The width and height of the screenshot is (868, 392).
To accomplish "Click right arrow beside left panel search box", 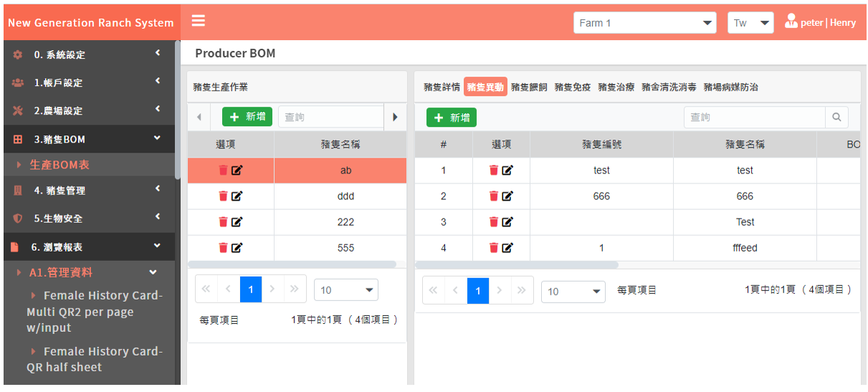I will pos(395,117).
